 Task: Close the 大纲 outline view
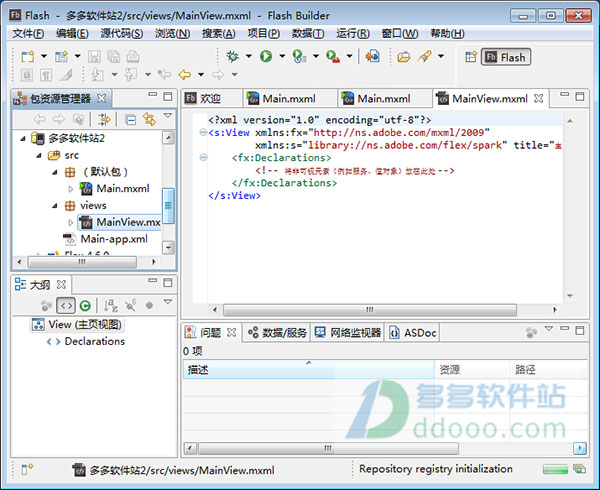coord(61,285)
